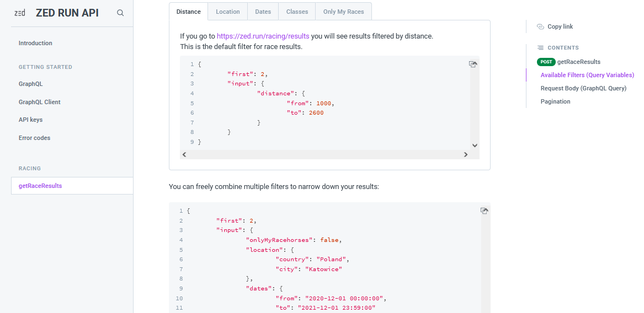Jump to the Pagination section
The width and height of the screenshot is (644, 313).
click(555, 101)
